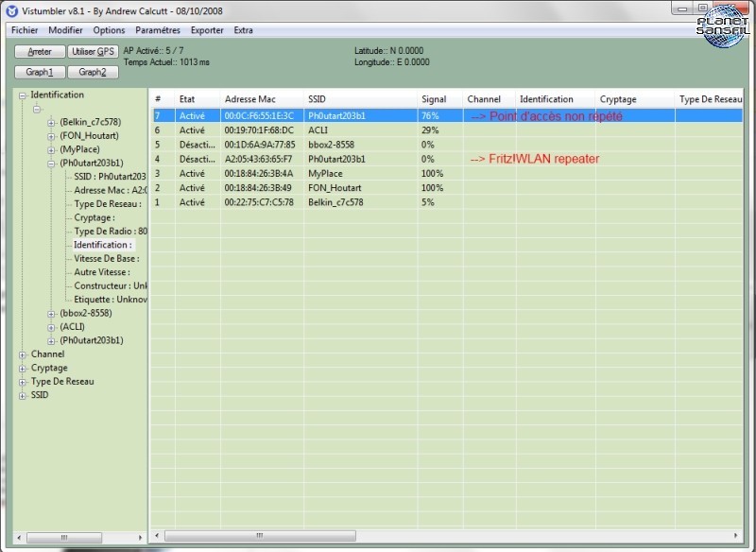This screenshot has height=552, width=756.
Task: Click the Vistumbler app icon in title bar
Action: (12, 10)
